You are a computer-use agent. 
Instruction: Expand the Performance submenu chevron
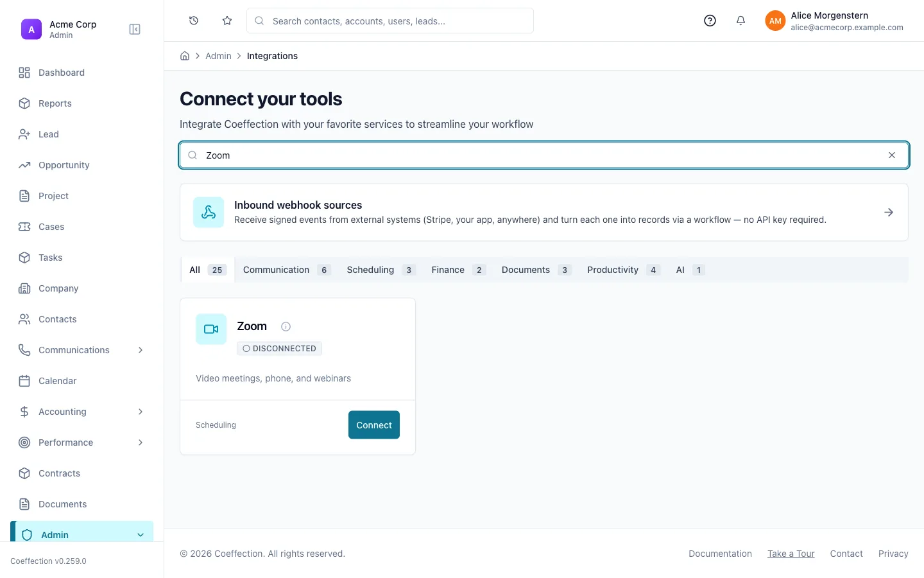click(x=141, y=442)
